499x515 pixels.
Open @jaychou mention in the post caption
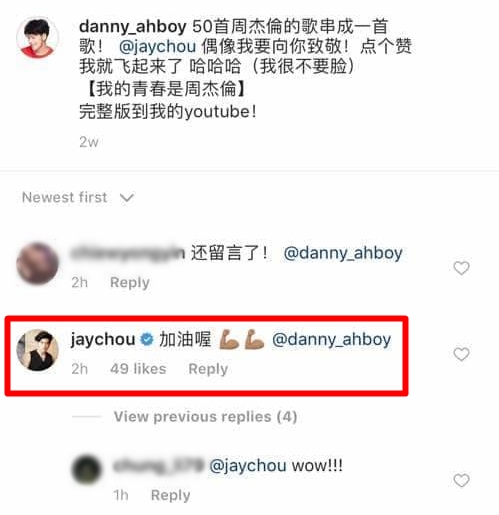pos(157,46)
